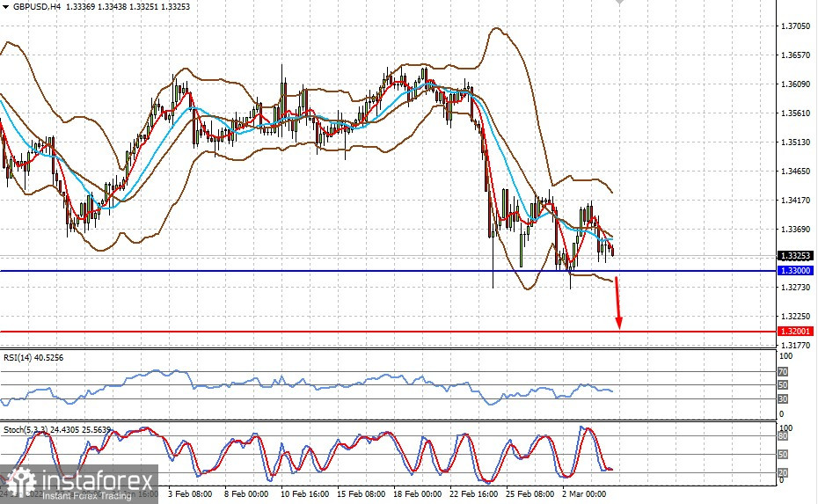This screenshot has height=504, width=818.
Task: Click the current price tag 1.33253
Action: pos(794,256)
